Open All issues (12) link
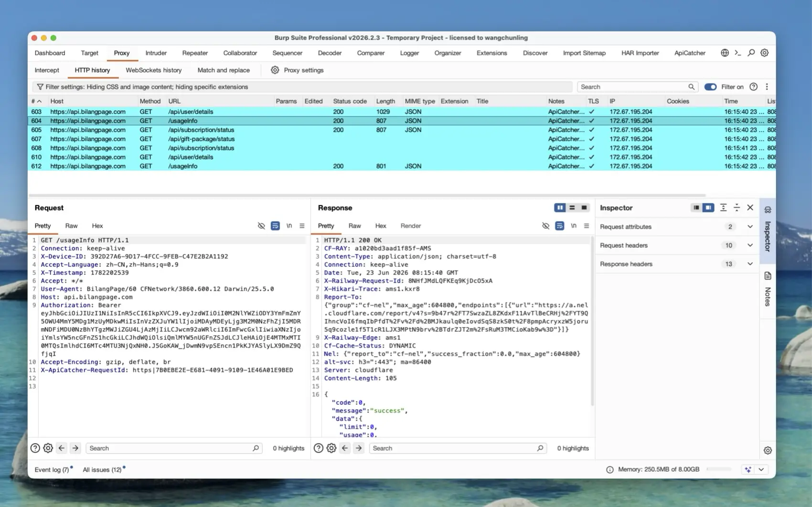The image size is (812, 507). click(102, 470)
